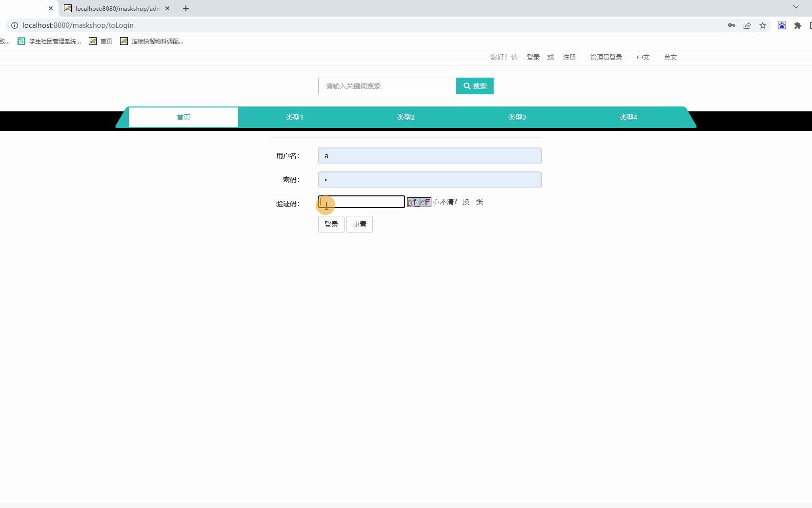Select 类型1 navigation tab
The height and width of the screenshot is (508, 812).
295,117
